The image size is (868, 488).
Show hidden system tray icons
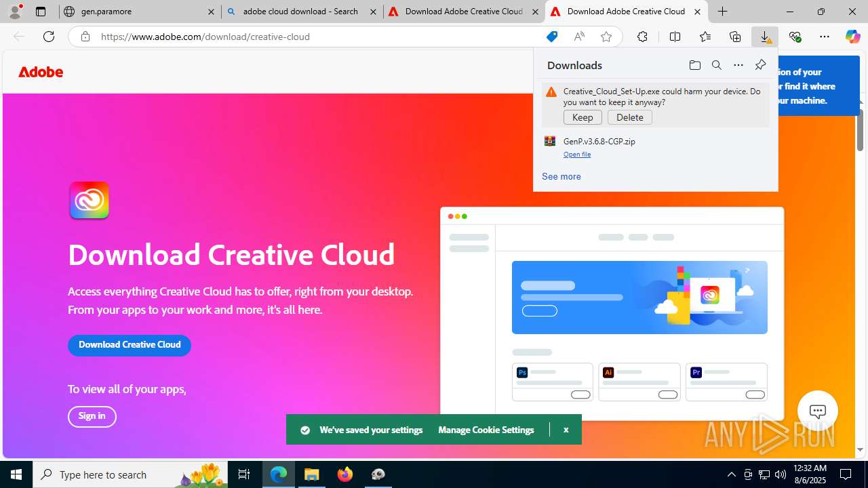tap(731, 474)
